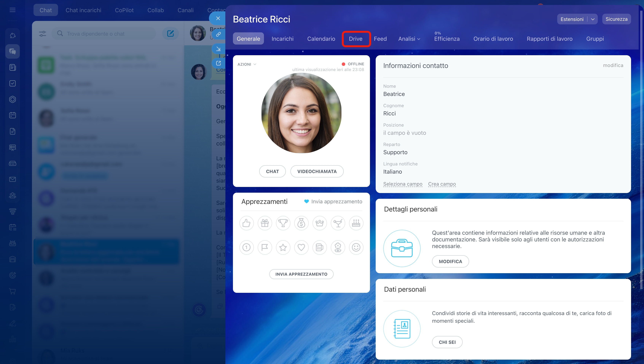Switch to the Drive tab
644x364 pixels.
[355, 39]
